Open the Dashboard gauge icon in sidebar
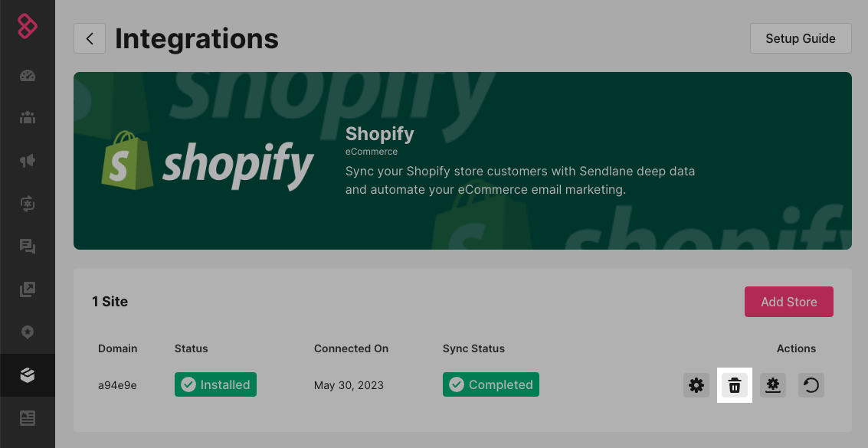The height and width of the screenshot is (448, 868). click(x=28, y=76)
